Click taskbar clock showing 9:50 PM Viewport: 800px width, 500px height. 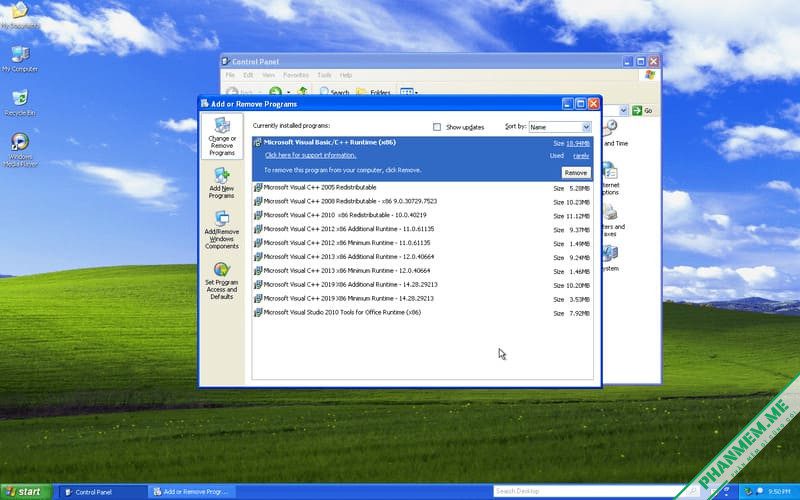point(779,492)
